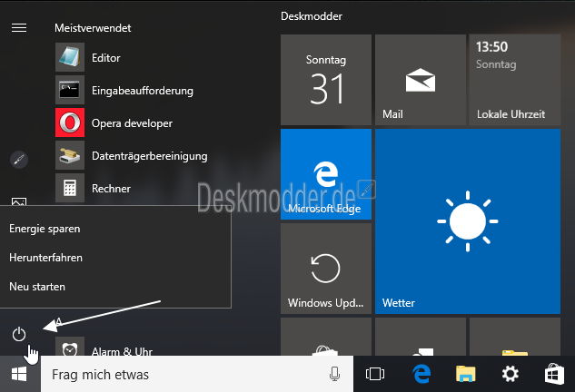Launch Edge from the taskbar
This screenshot has height=392, width=575.
pos(421,374)
